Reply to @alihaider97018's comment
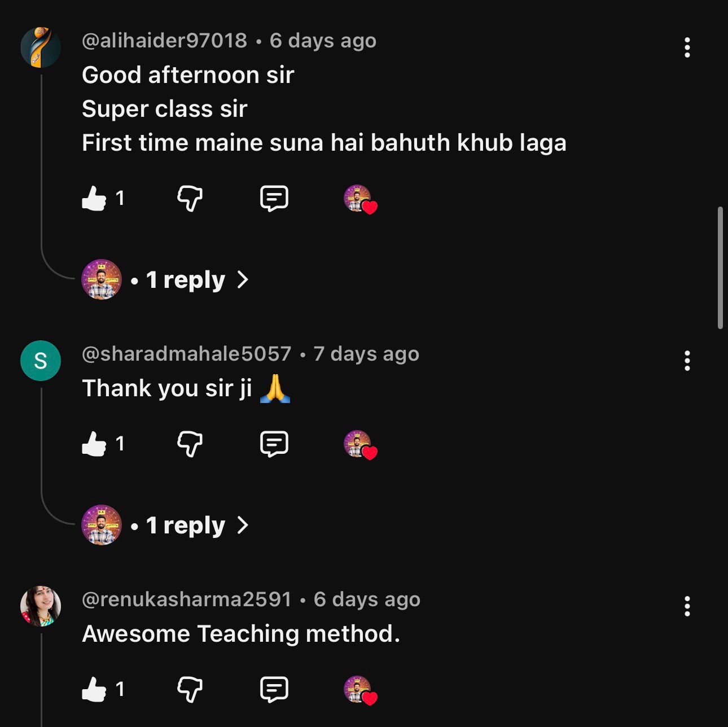Screen dimensions: 728x727 (274, 199)
